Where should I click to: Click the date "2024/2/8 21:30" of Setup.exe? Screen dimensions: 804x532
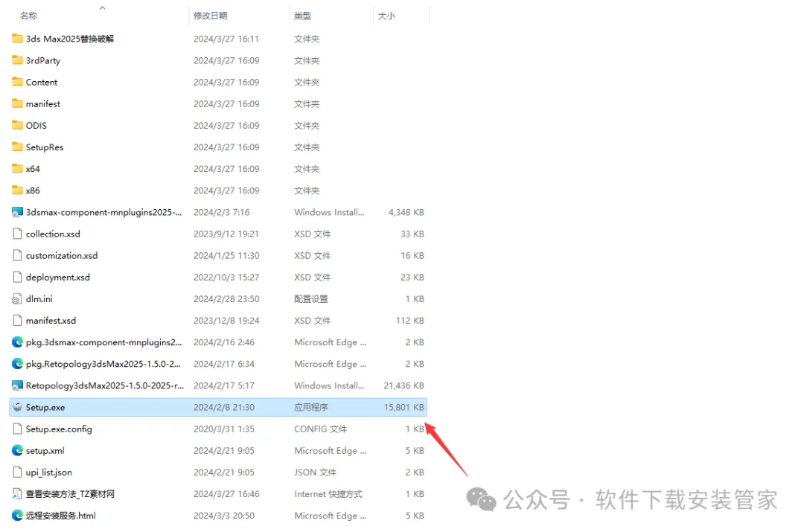point(223,408)
